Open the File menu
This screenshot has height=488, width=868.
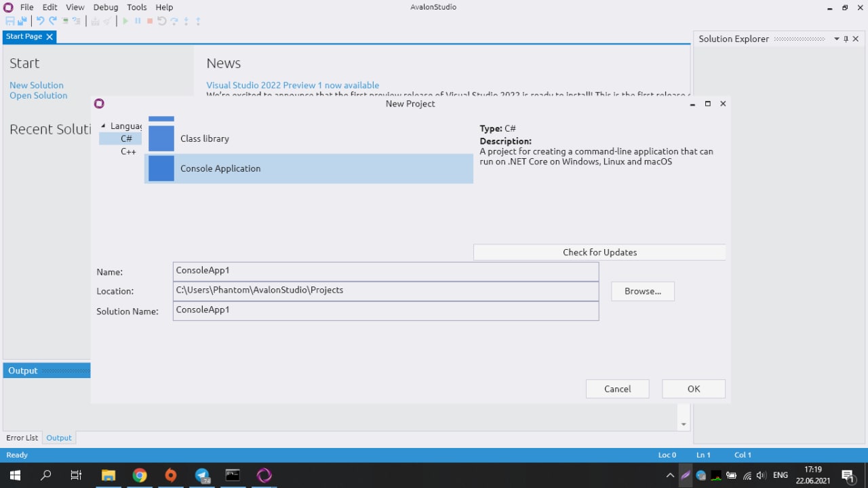(27, 7)
